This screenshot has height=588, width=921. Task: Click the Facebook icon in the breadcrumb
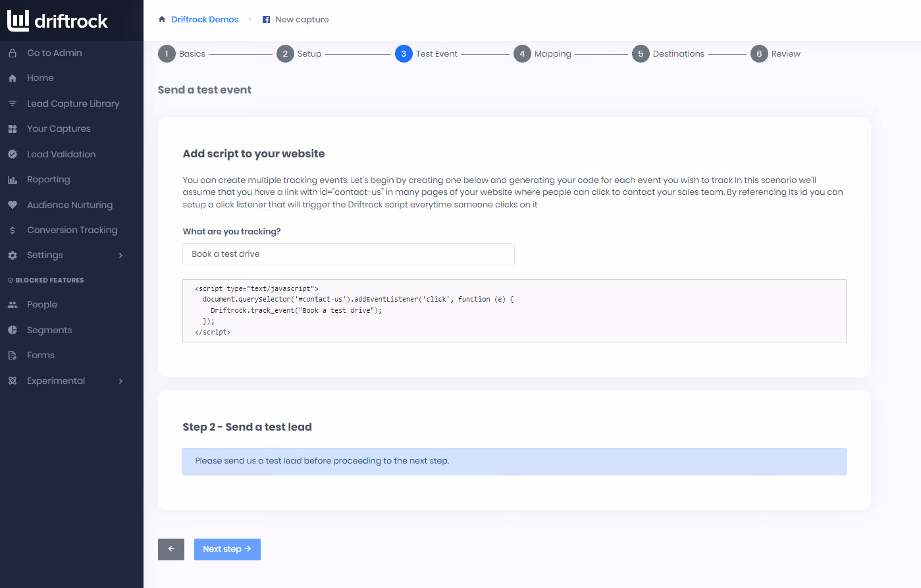[266, 19]
